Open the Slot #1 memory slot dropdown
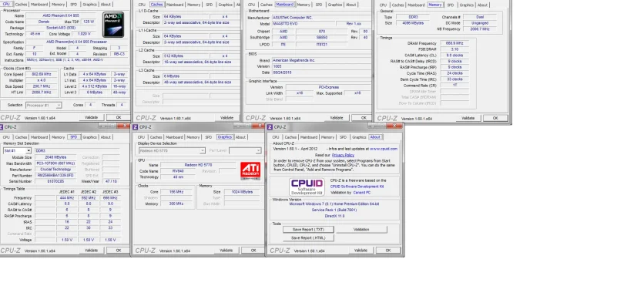This screenshot has width=644, height=296. (17, 151)
